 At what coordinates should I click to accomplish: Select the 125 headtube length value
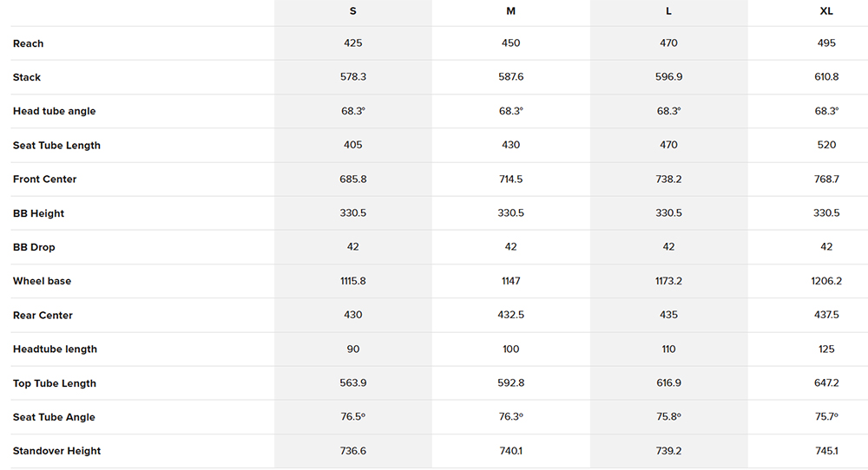pyautogui.click(x=826, y=349)
